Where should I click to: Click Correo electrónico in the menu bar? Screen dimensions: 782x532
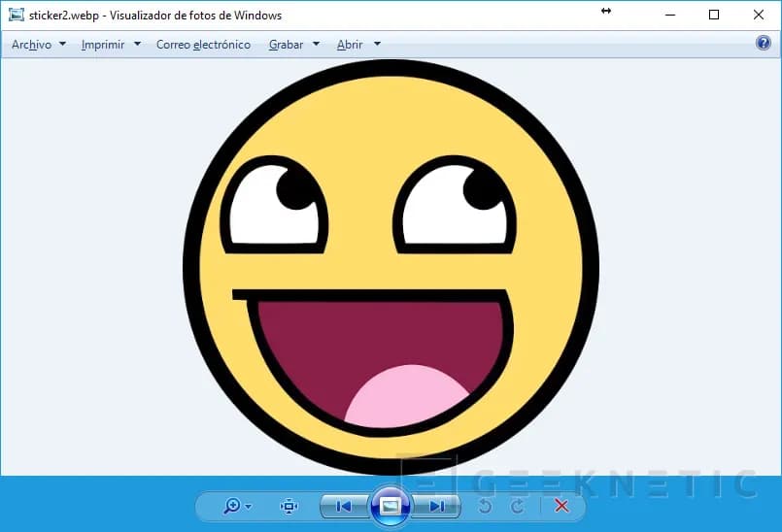point(203,45)
